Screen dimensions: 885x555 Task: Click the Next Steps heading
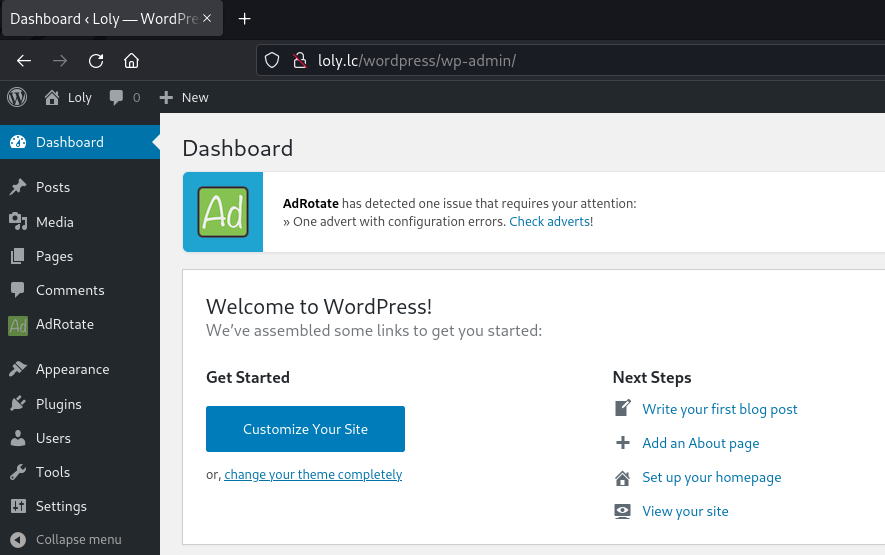click(x=652, y=377)
